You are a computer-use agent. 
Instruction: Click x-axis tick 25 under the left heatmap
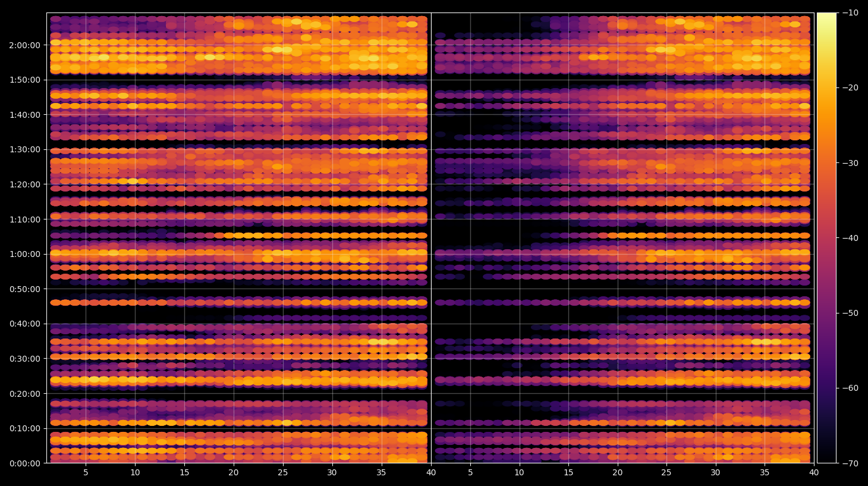click(x=283, y=473)
